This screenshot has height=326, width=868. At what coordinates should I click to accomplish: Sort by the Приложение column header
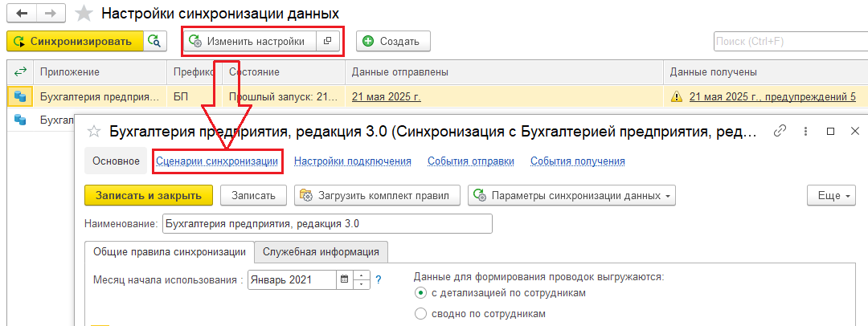point(100,72)
